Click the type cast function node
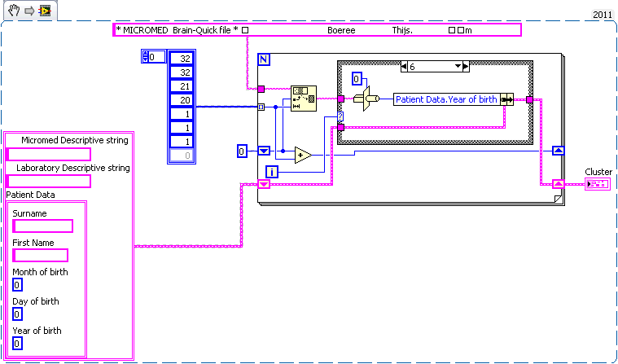 point(366,99)
